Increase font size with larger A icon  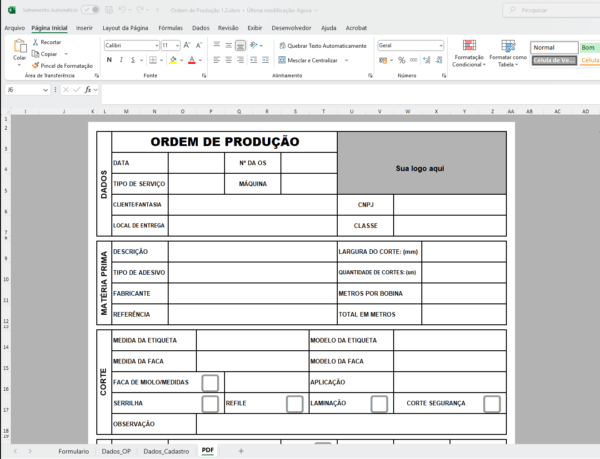[x=187, y=46]
